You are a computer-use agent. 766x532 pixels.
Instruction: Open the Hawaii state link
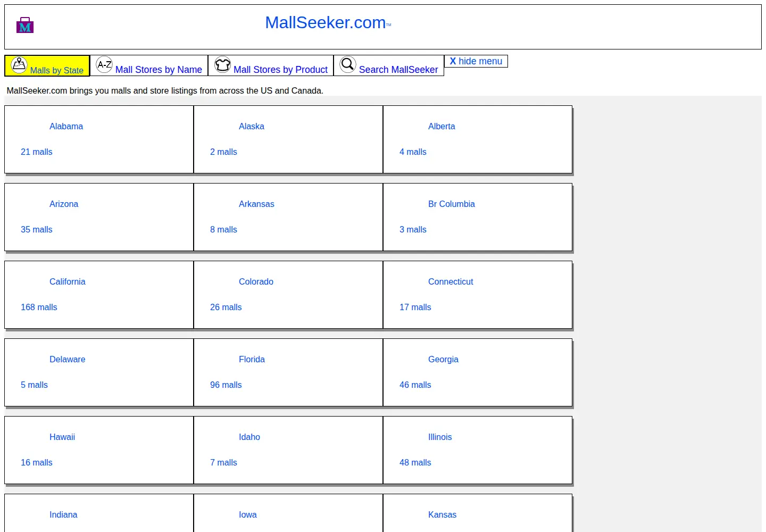[62, 437]
